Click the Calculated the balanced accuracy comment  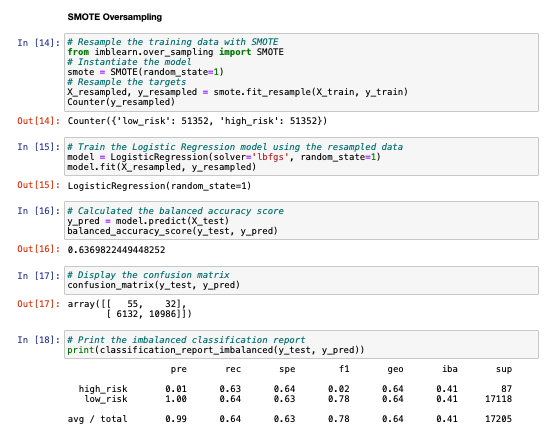(x=176, y=211)
